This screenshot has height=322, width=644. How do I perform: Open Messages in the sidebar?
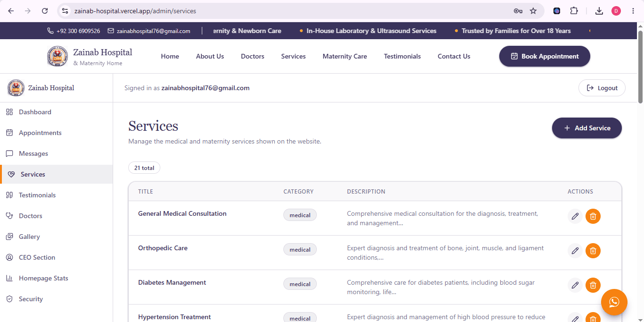click(57, 153)
